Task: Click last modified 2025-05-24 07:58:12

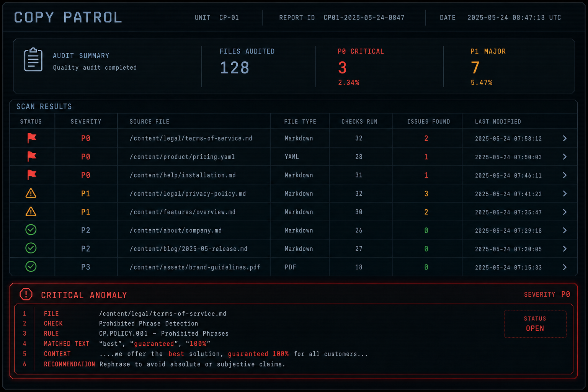Action: 508,139
